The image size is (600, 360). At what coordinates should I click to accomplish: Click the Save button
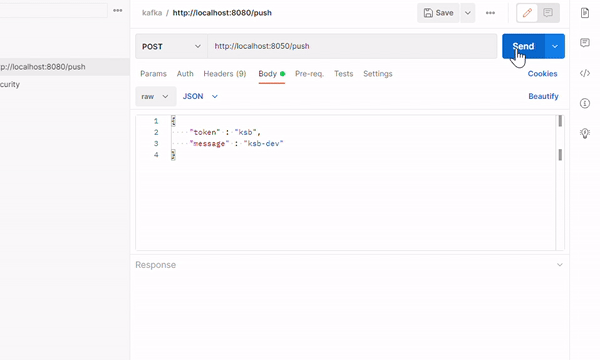tap(438, 13)
